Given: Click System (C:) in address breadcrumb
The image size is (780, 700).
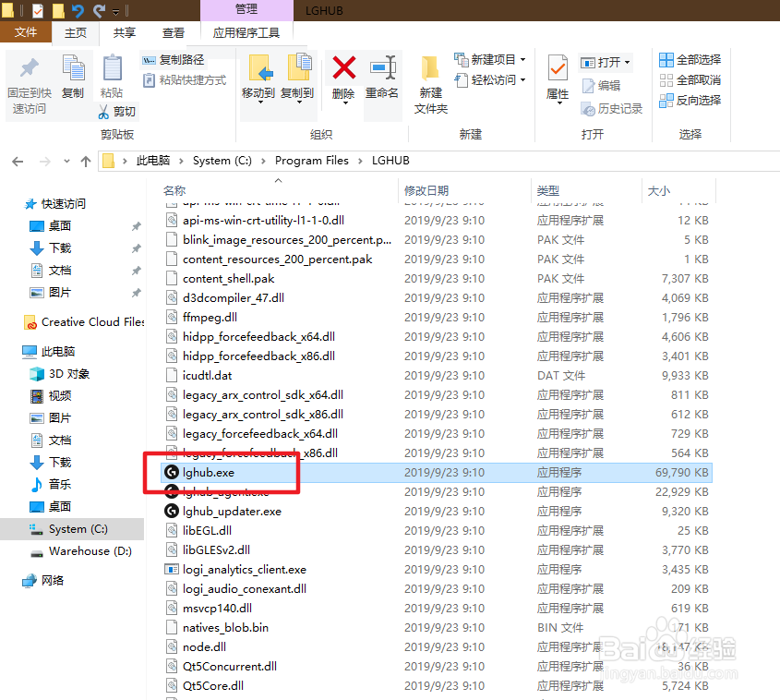Looking at the screenshot, I should tap(222, 161).
